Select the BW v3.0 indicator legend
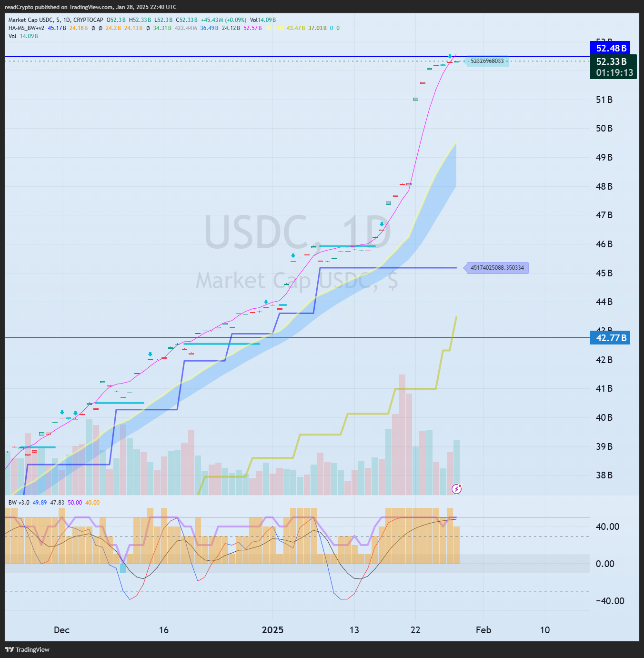The height and width of the screenshot is (658, 644). tap(19, 503)
